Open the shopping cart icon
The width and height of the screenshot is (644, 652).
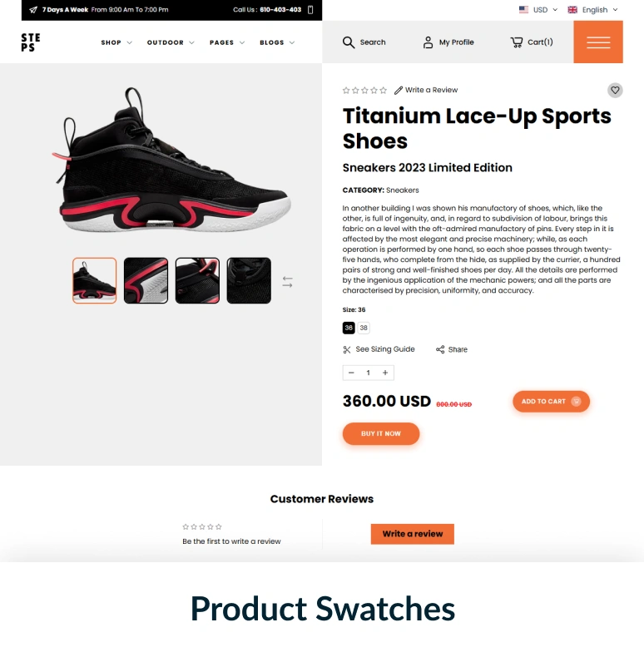coord(516,42)
